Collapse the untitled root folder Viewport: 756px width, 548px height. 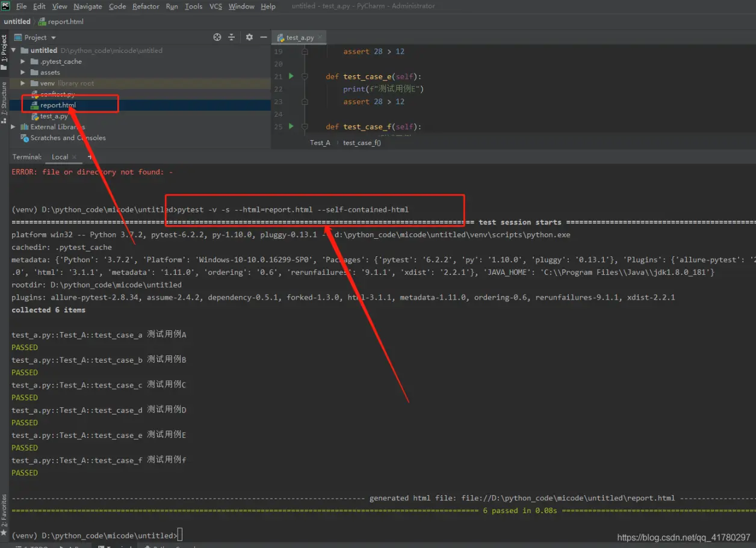pyautogui.click(x=14, y=51)
